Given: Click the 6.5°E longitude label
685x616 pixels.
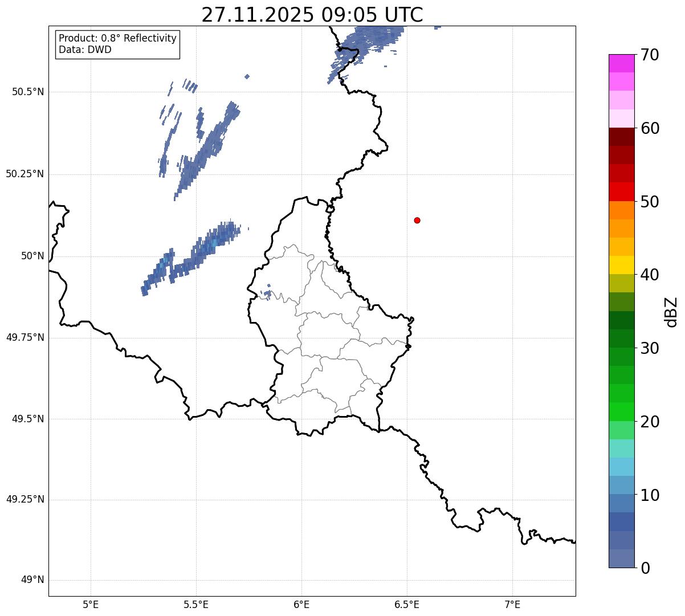Looking at the screenshot, I should [407, 604].
